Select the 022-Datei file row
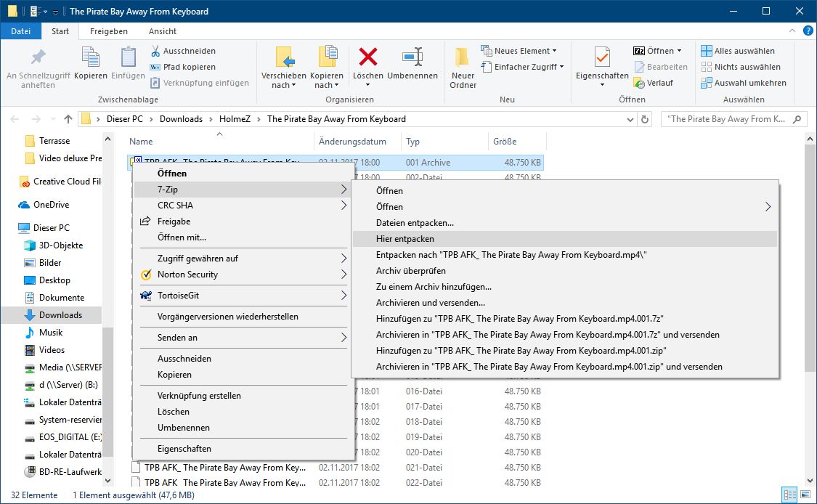The image size is (817, 504). coord(337,483)
